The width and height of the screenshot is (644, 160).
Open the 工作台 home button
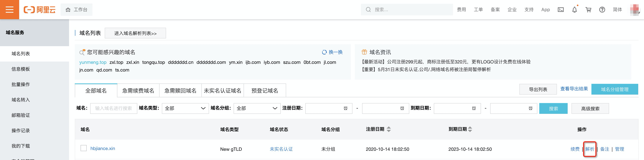(77, 10)
